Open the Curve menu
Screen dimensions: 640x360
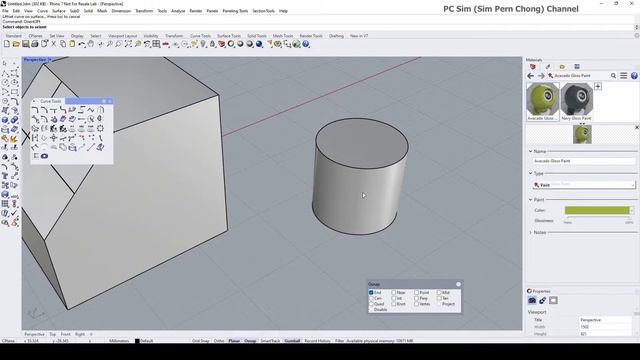(x=42, y=11)
